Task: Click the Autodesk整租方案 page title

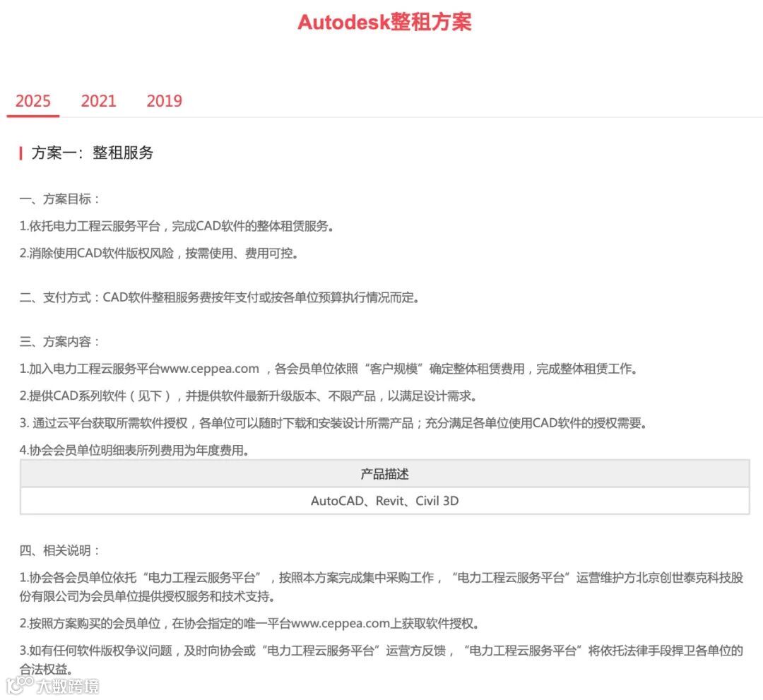Action: (384, 23)
